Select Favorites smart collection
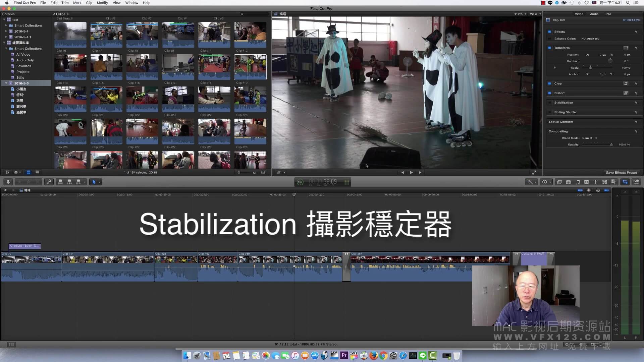The height and width of the screenshot is (362, 644). pyautogui.click(x=23, y=66)
